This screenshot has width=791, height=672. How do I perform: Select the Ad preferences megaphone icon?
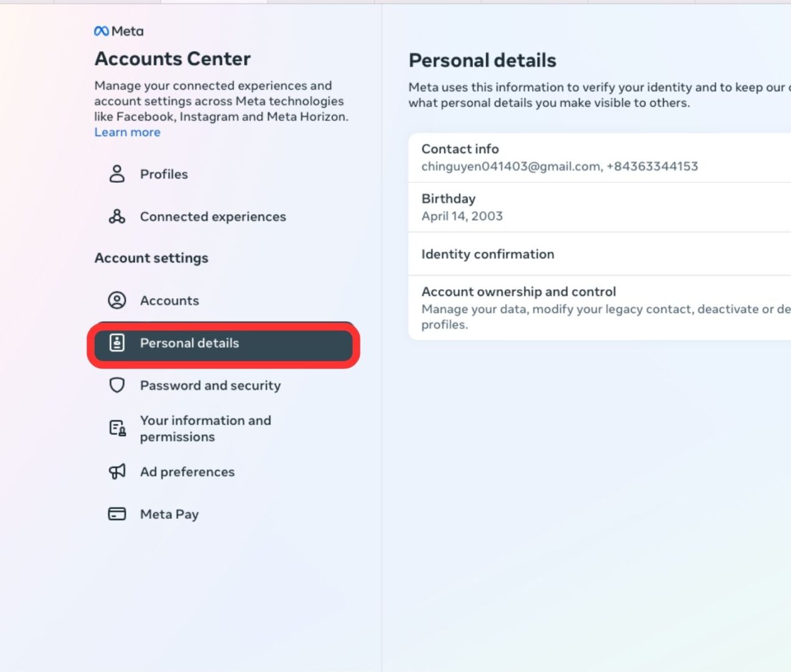116,472
